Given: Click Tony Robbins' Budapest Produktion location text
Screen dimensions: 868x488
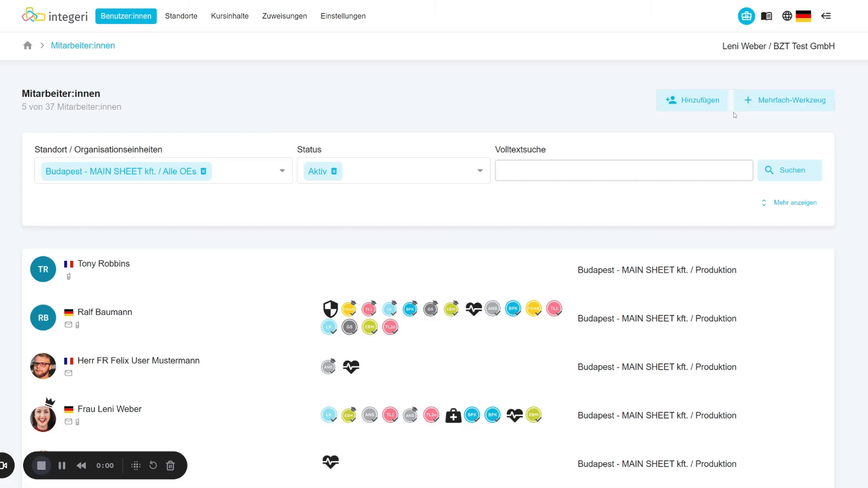Looking at the screenshot, I should (x=657, y=270).
